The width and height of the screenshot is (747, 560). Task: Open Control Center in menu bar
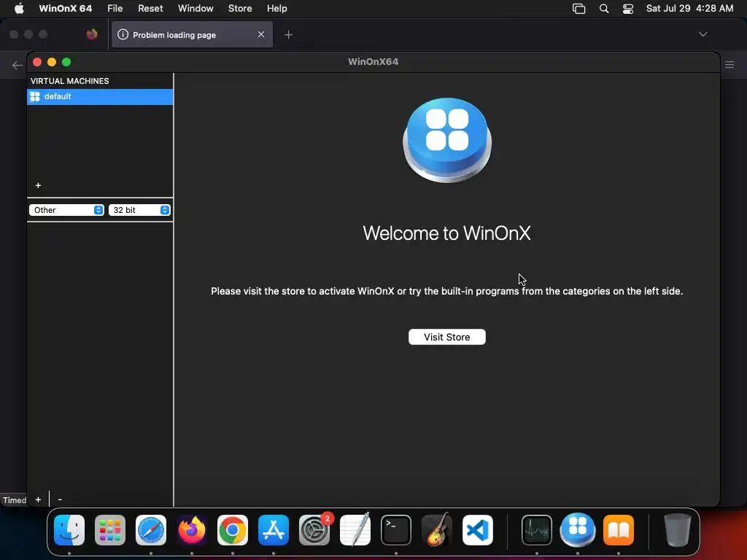628,9
